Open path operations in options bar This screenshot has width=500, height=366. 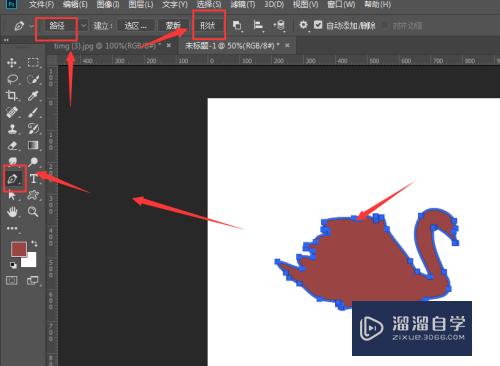click(x=237, y=25)
